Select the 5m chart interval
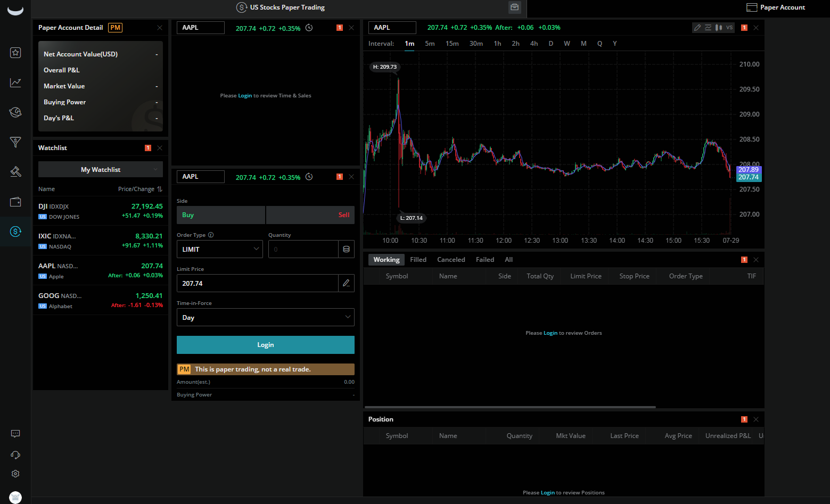 (x=430, y=44)
